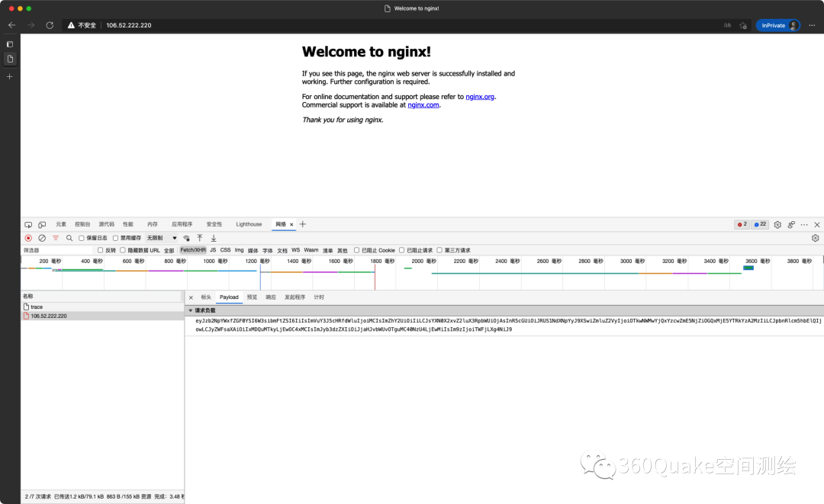Viewport: 824px width, 504px height.
Task: Open network settings gear icon at far right
Action: coord(815,238)
